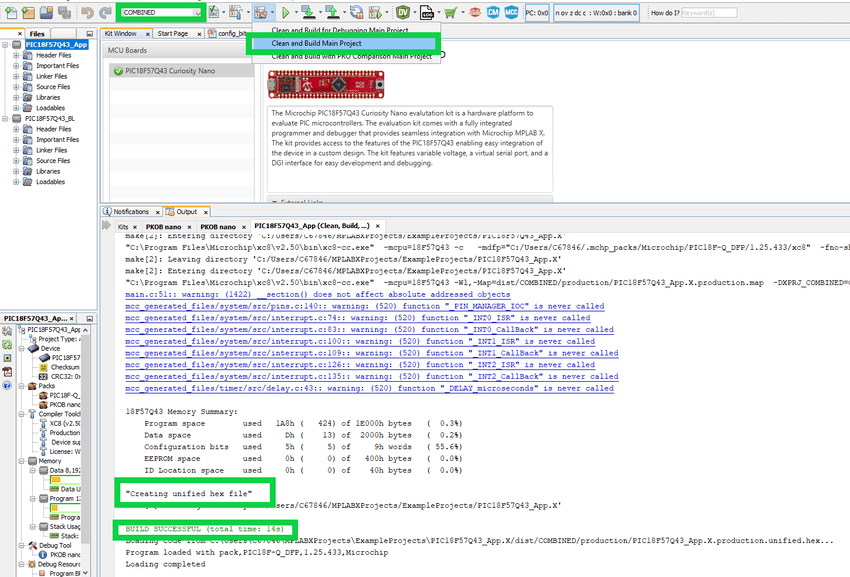The width and height of the screenshot is (850, 577).
Task: Open the COMBINED configuration dropdown
Action: tap(160, 13)
